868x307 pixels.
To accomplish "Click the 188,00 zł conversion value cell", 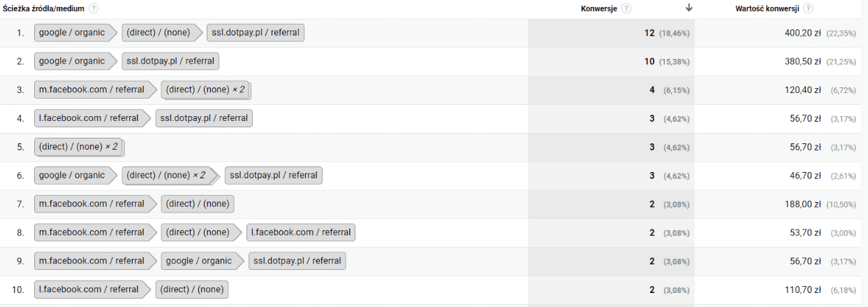I will point(804,204).
